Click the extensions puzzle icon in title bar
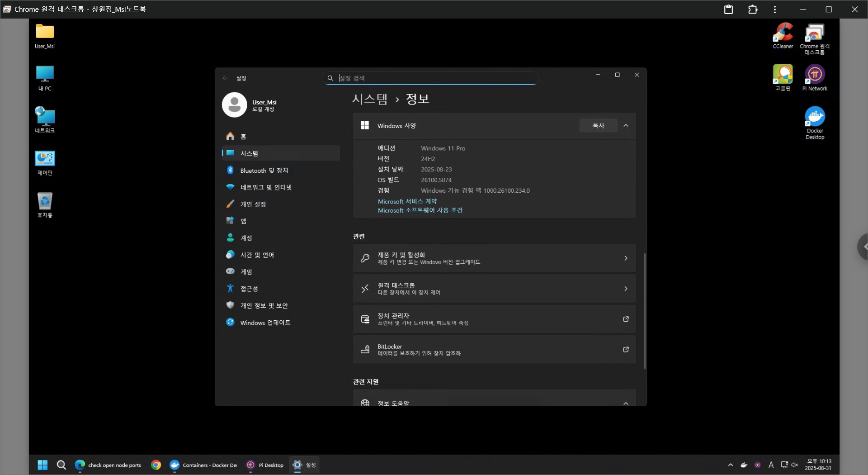Image resolution: width=868 pixels, height=475 pixels. click(753, 9)
